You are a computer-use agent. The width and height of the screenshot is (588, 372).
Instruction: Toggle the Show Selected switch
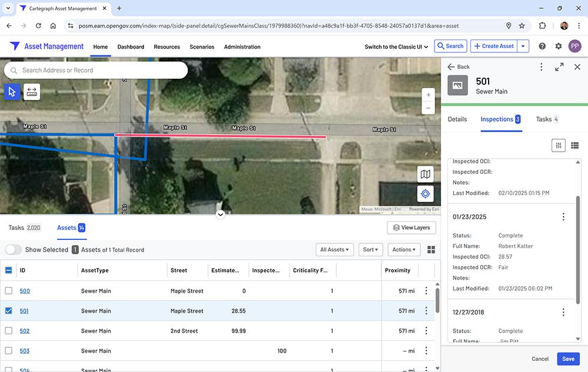pyautogui.click(x=14, y=250)
